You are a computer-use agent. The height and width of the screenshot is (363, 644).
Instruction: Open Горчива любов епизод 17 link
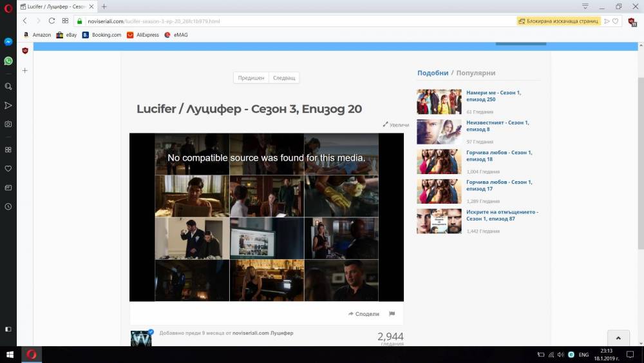click(499, 186)
